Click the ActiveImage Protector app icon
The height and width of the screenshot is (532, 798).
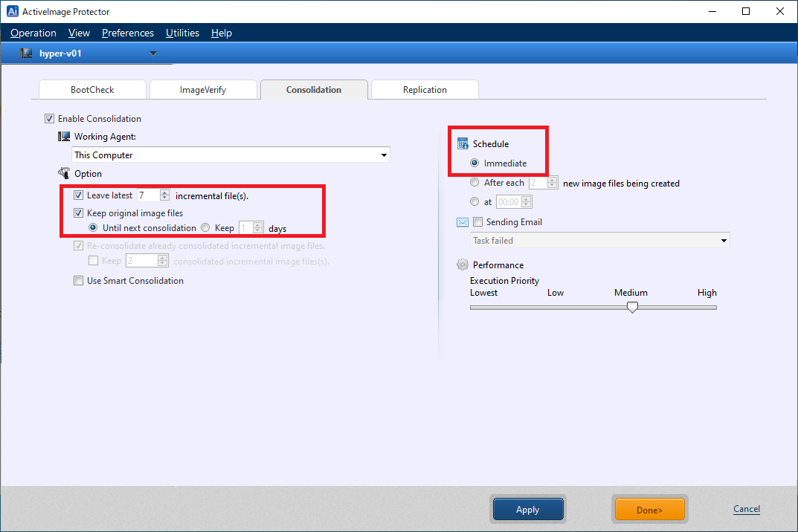point(12,11)
